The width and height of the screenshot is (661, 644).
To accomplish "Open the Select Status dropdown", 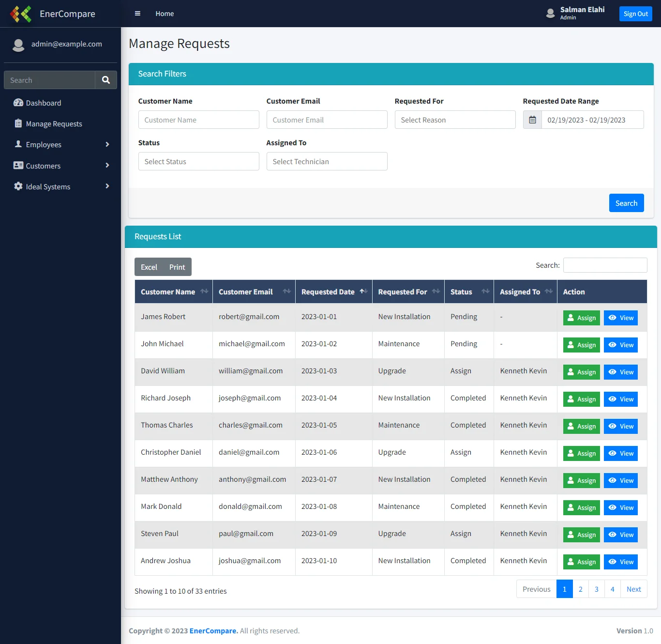I will click(x=198, y=161).
